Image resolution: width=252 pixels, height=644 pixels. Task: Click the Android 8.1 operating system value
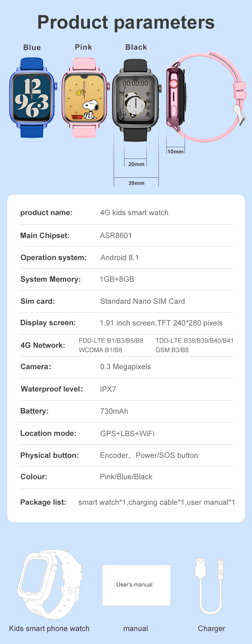[120, 258]
